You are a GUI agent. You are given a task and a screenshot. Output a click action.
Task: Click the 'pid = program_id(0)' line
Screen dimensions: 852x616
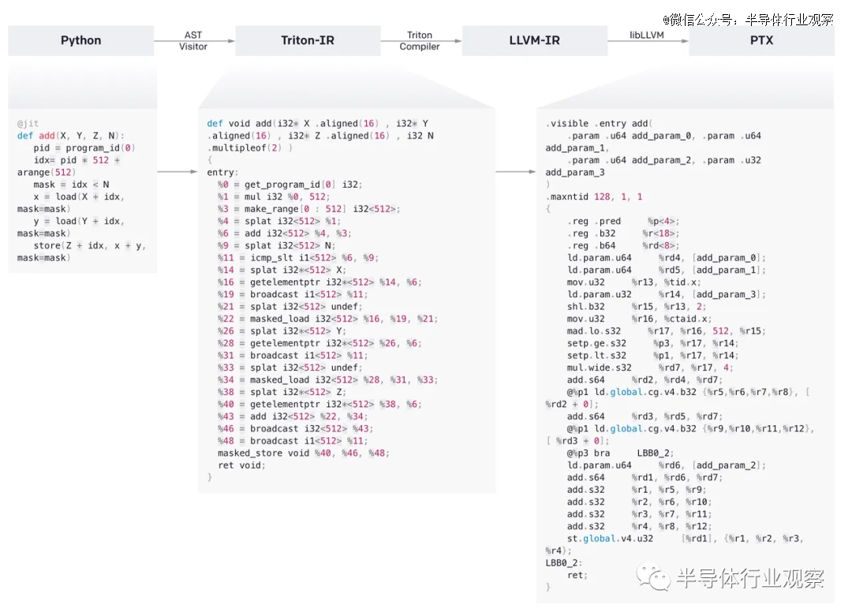pyautogui.click(x=84, y=147)
